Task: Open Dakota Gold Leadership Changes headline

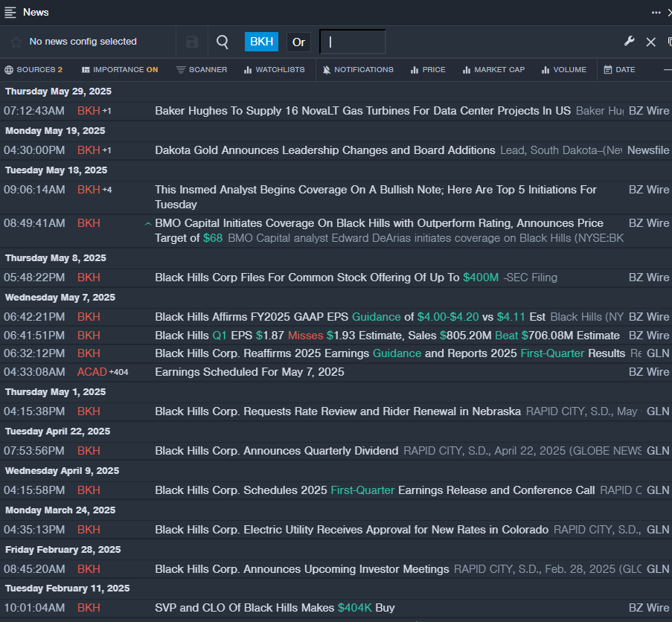Action: [325, 150]
